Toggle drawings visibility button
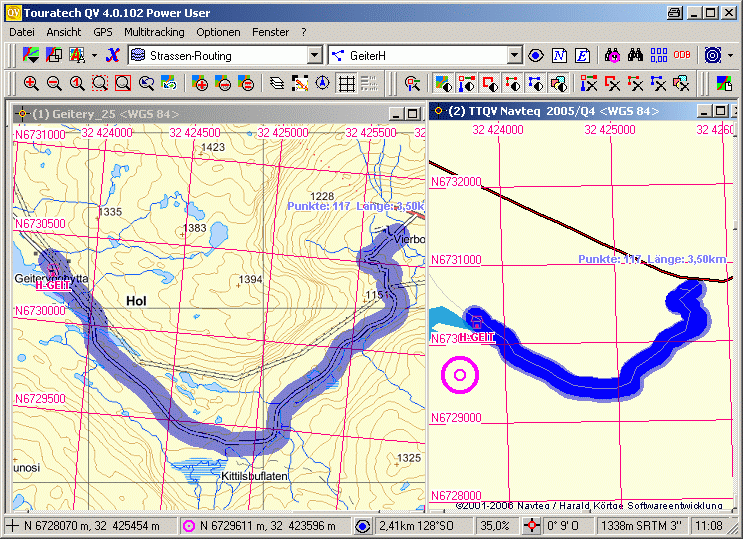The height and width of the screenshot is (539, 743). pyautogui.click(x=559, y=84)
